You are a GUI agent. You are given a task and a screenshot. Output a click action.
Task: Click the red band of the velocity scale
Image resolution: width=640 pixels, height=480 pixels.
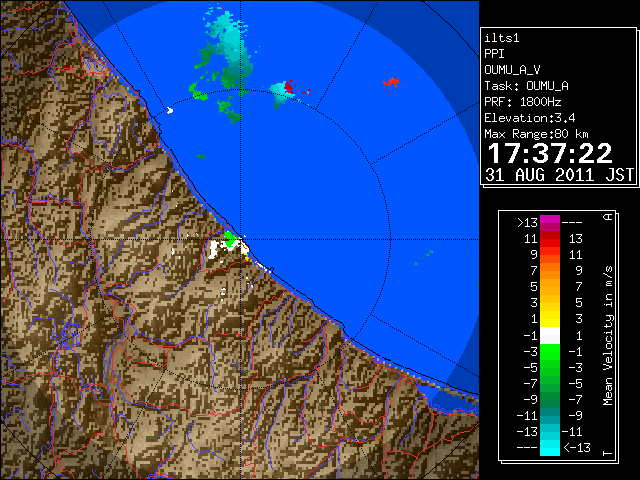tap(550, 239)
